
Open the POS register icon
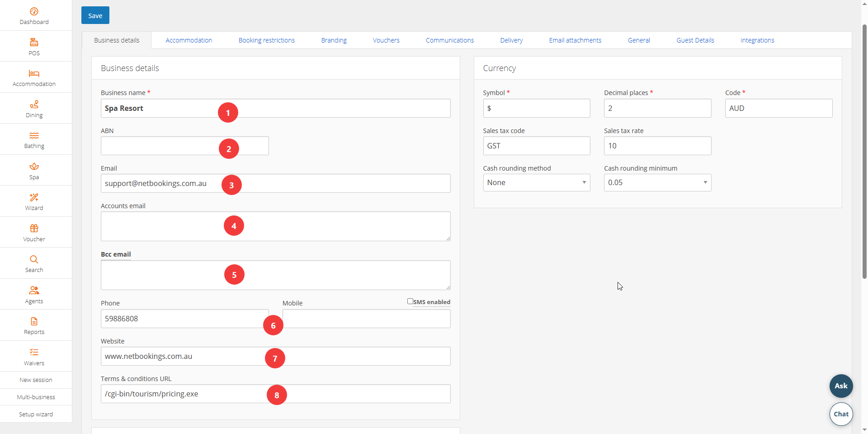(x=34, y=43)
